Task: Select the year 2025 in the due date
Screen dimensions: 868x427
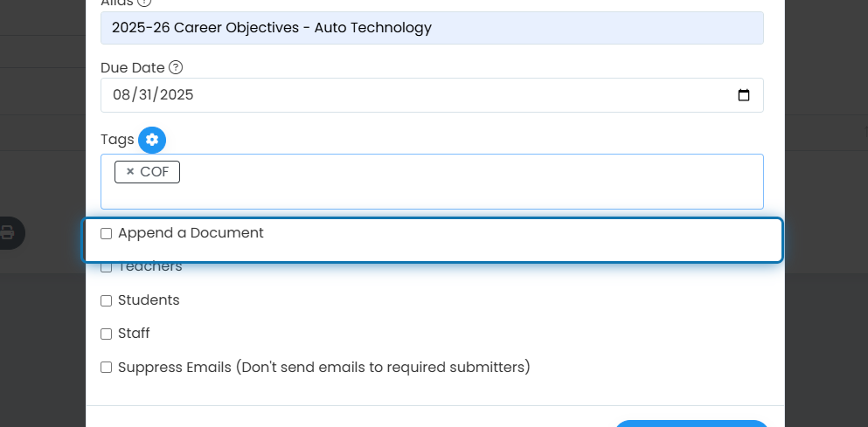Action: [177, 95]
